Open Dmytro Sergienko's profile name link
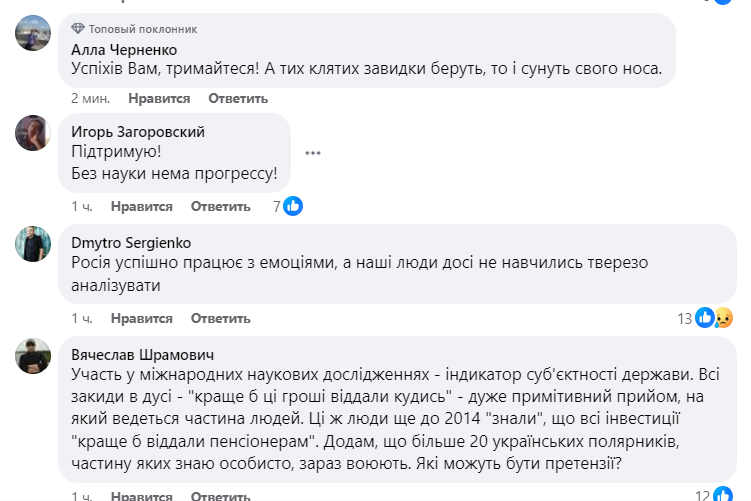 click(132, 242)
